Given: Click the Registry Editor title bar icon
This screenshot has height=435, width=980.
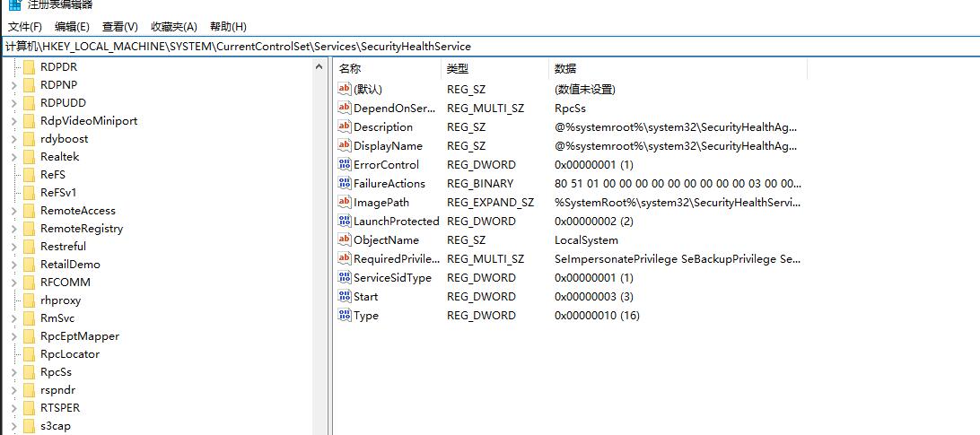Looking at the screenshot, I should [14, 4].
